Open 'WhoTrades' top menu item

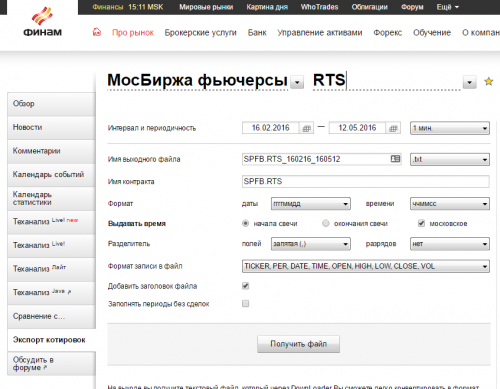pos(319,7)
